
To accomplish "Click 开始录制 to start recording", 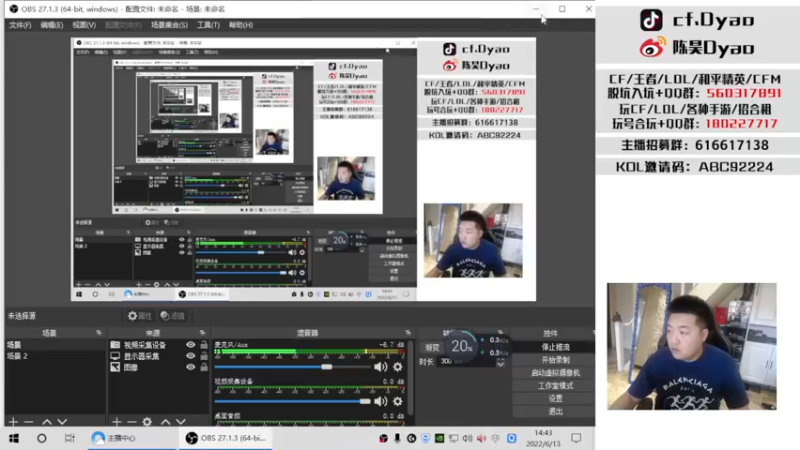I will 555,360.
